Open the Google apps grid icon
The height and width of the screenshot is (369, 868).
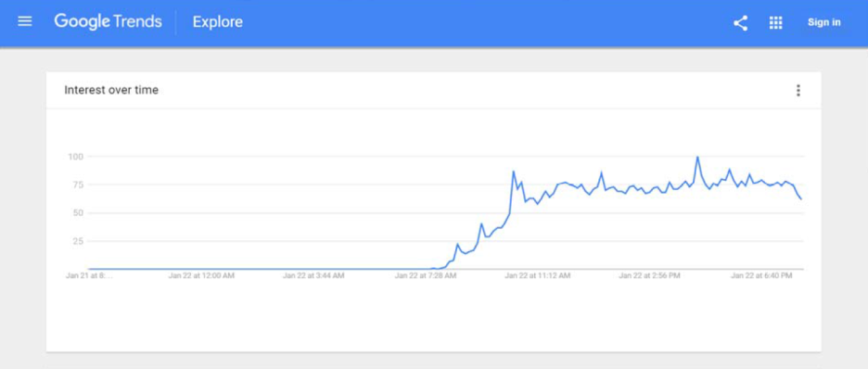[x=775, y=22]
